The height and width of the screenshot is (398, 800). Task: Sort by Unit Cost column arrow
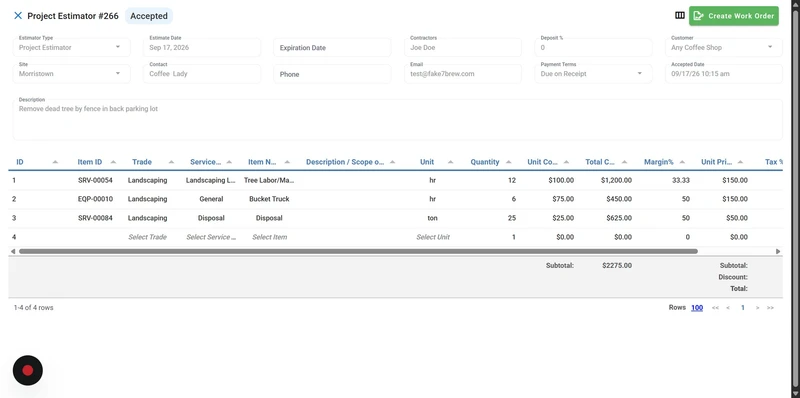[566, 162]
